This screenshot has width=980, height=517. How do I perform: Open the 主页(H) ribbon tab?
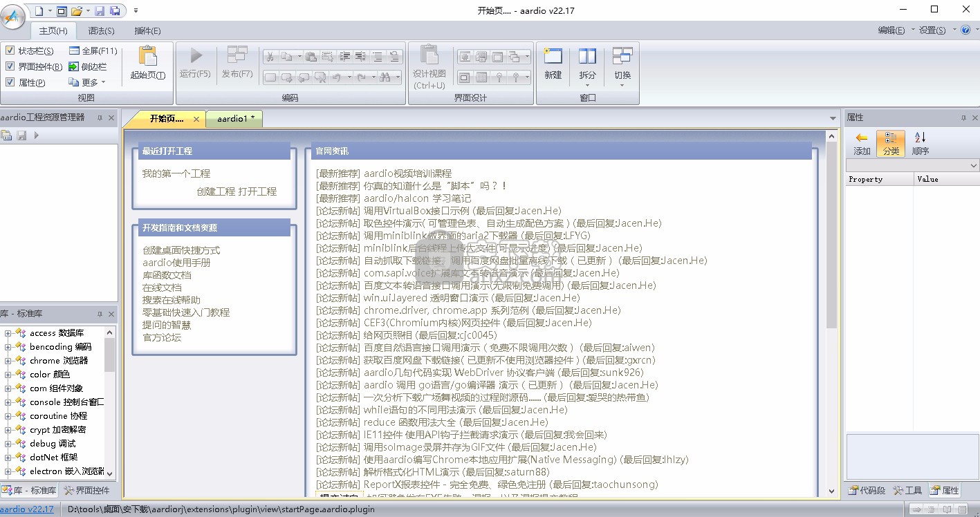(53, 30)
